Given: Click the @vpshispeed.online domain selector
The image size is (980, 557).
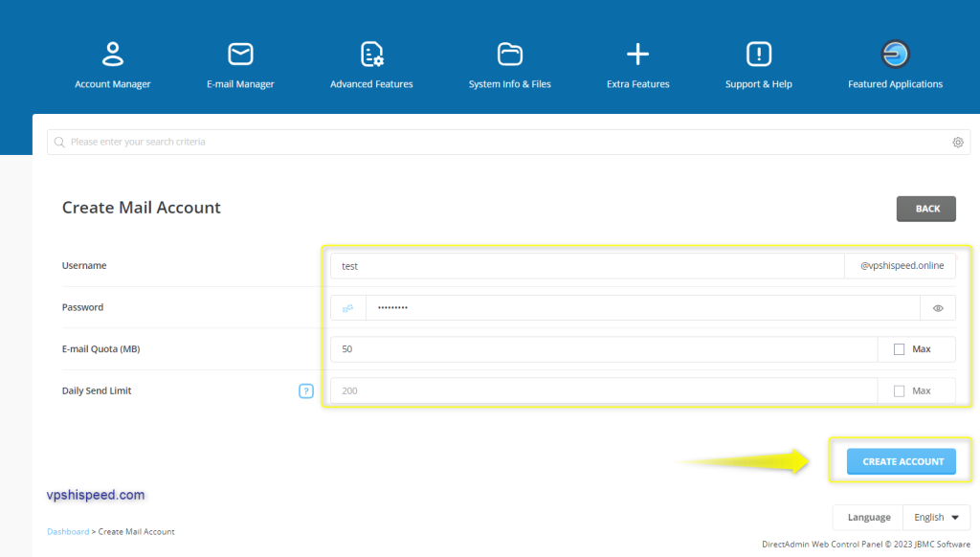Looking at the screenshot, I should (900, 266).
